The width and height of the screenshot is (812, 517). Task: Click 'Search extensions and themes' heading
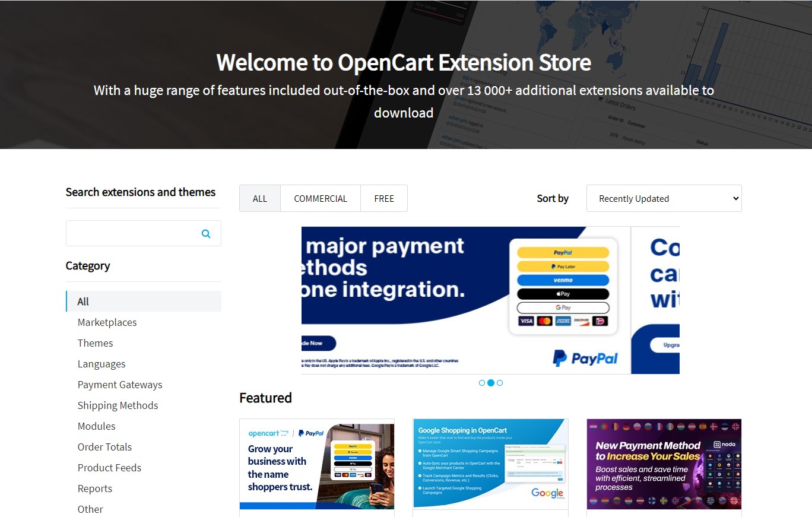point(141,192)
